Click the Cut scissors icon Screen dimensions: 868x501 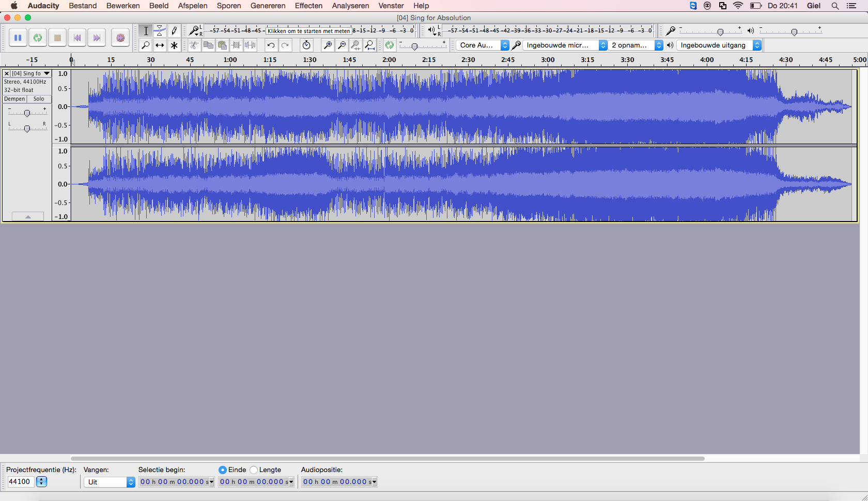[x=194, y=45]
